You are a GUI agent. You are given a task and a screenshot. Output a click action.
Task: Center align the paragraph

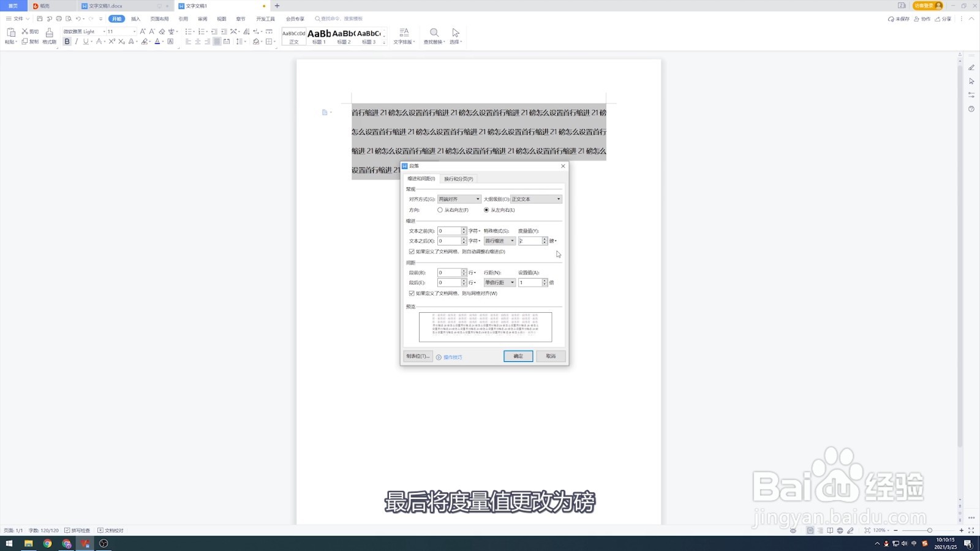[x=198, y=42]
